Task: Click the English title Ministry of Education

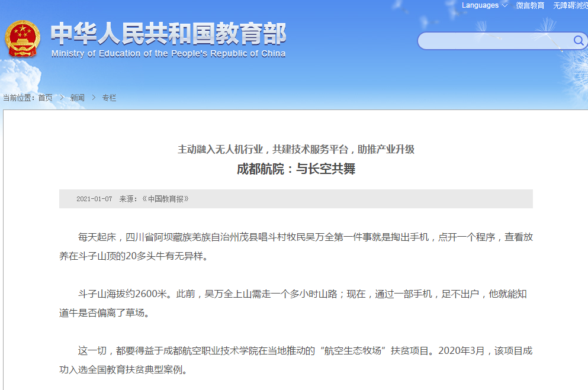Action: coord(168,54)
